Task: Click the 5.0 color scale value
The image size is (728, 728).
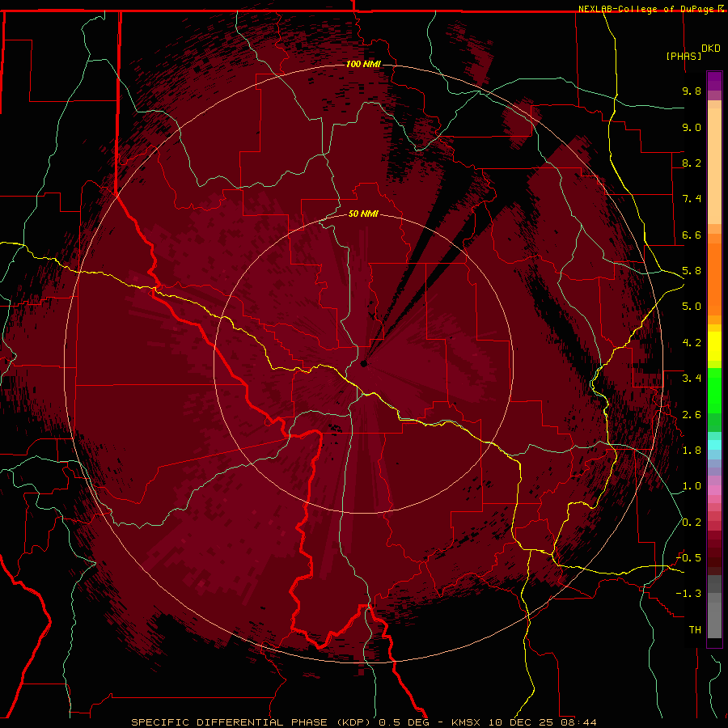Action: point(692,307)
